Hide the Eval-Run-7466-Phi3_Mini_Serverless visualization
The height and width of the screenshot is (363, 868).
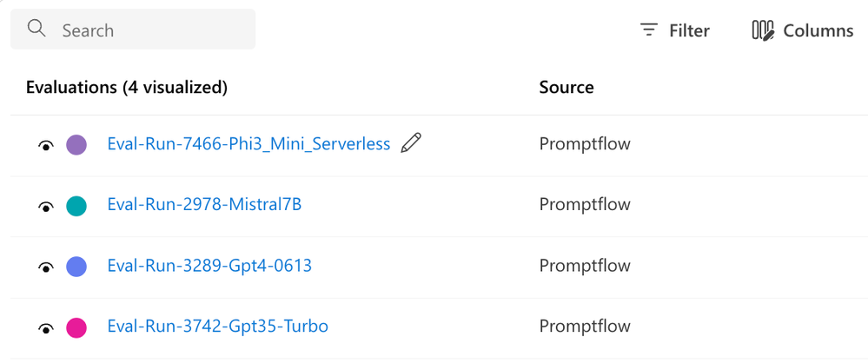point(46,145)
